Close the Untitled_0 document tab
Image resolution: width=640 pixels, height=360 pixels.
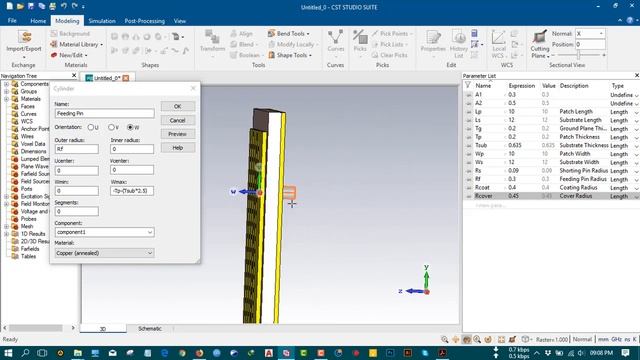point(126,78)
